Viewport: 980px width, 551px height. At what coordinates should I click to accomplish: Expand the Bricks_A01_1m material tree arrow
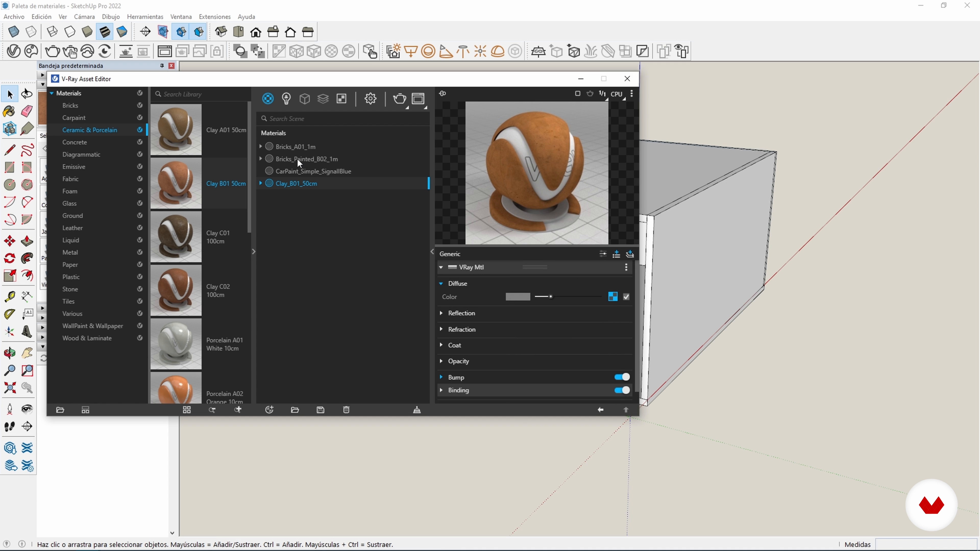261,146
